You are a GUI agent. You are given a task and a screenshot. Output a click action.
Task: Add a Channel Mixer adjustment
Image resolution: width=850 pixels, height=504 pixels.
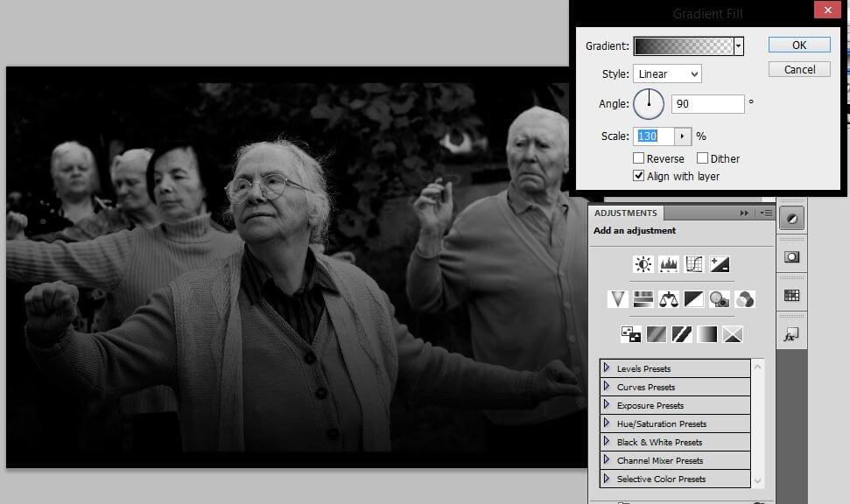[x=745, y=299]
